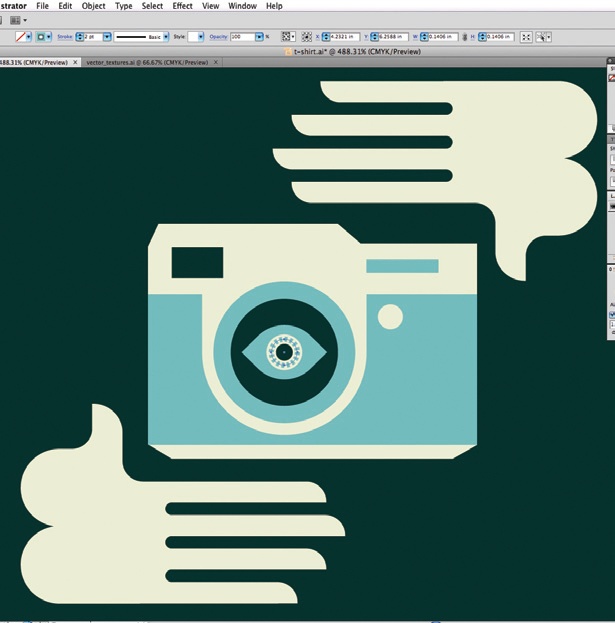Image resolution: width=615 pixels, height=623 pixels.
Task: Open the View menu
Action: [x=211, y=6]
